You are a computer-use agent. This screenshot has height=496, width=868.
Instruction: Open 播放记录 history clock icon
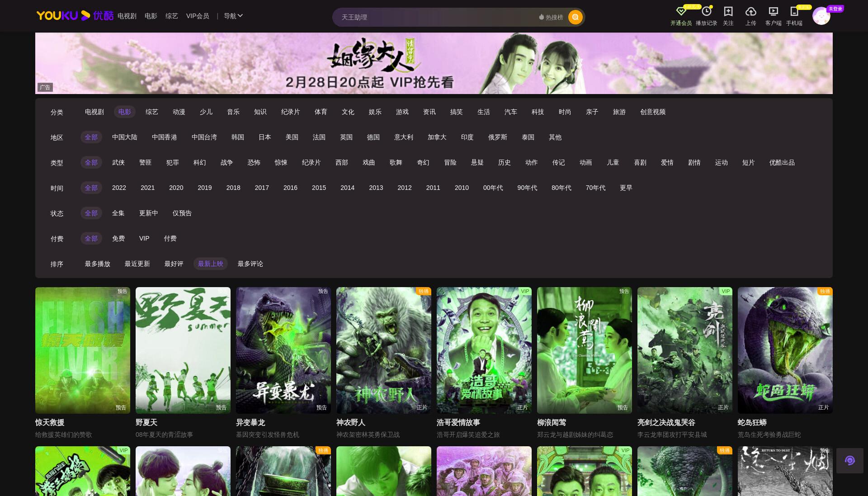tap(706, 11)
